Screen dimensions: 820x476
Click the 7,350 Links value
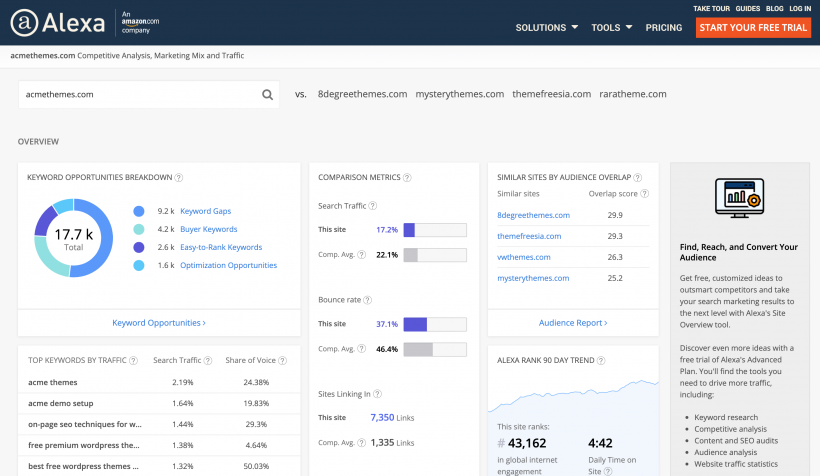pos(392,417)
